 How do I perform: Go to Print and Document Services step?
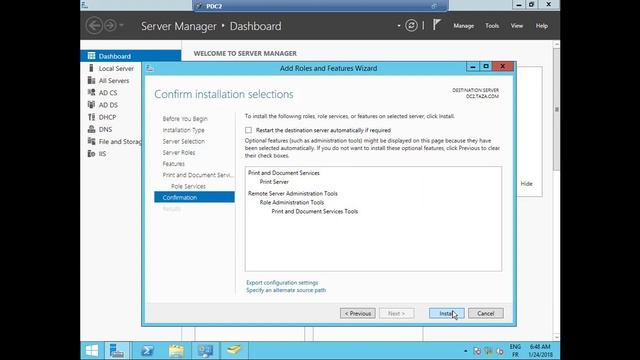pyautogui.click(x=198, y=175)
